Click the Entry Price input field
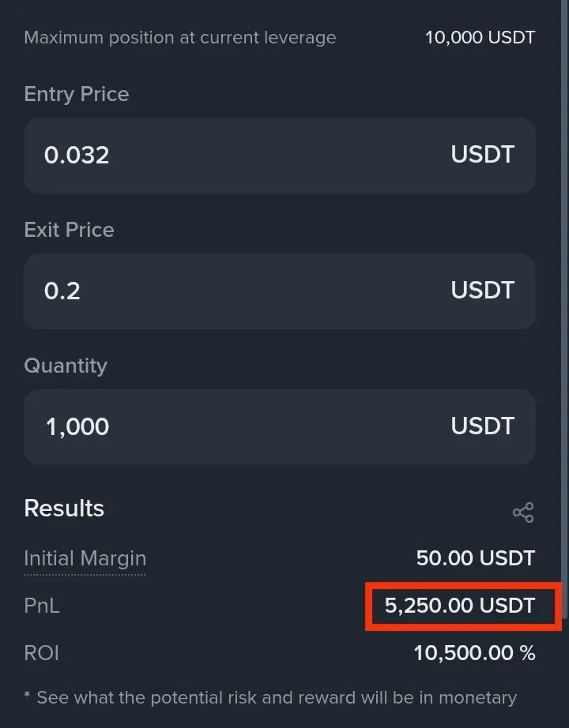Screen dimensions: 569x728 point(237,155)
